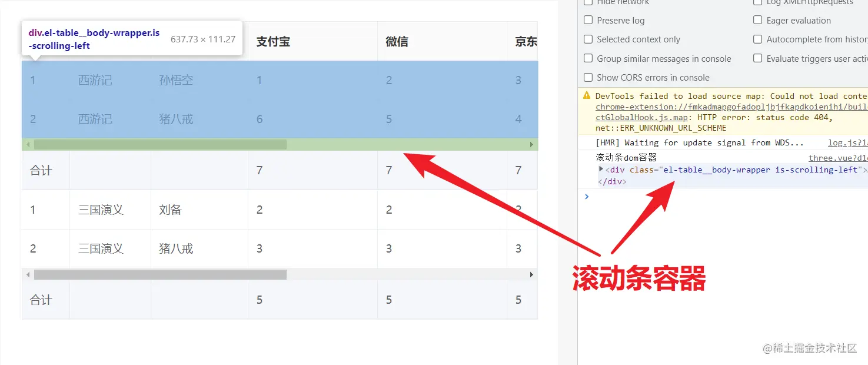This screenshot has width=868, height=365.
Task: Click the ctGlobalHook.js.map link text
Action: (x=643, y=117)
